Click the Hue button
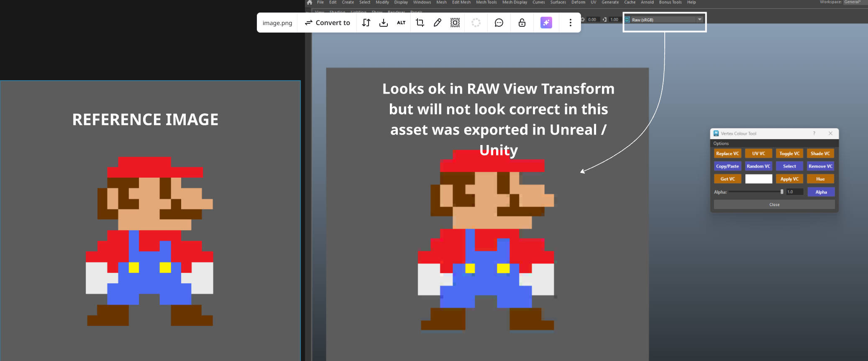Screen dimensions: 868x361 pos(820,179)
